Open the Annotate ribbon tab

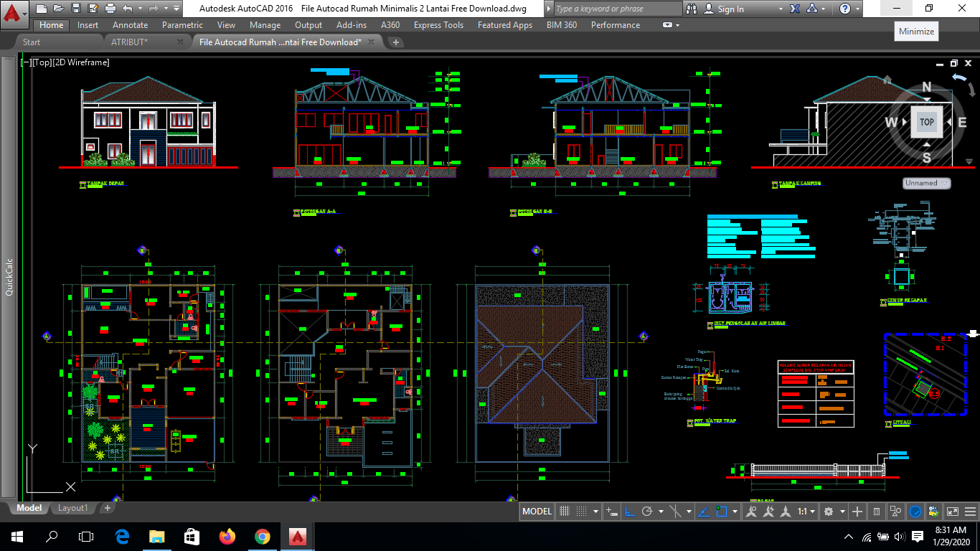click(130, 25)
